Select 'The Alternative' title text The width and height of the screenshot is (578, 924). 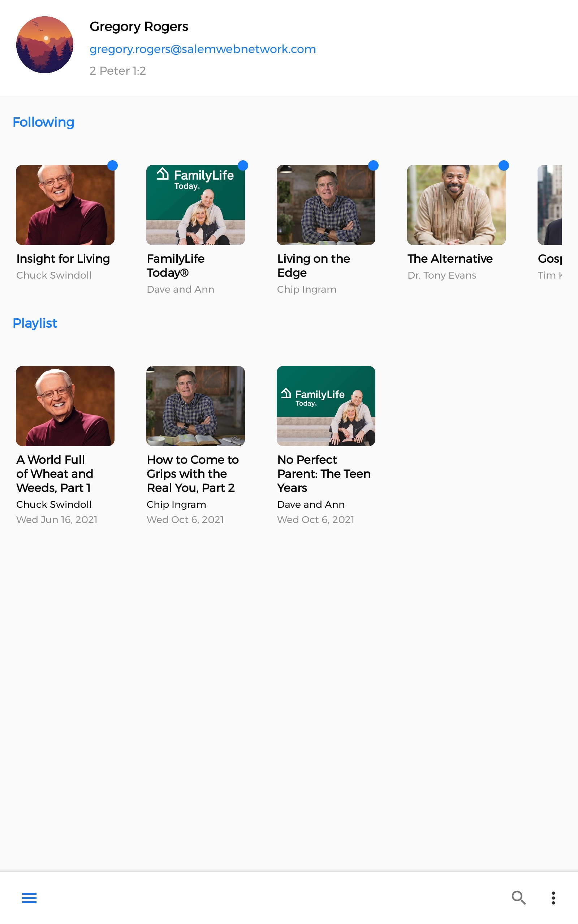tap(450, 258)
